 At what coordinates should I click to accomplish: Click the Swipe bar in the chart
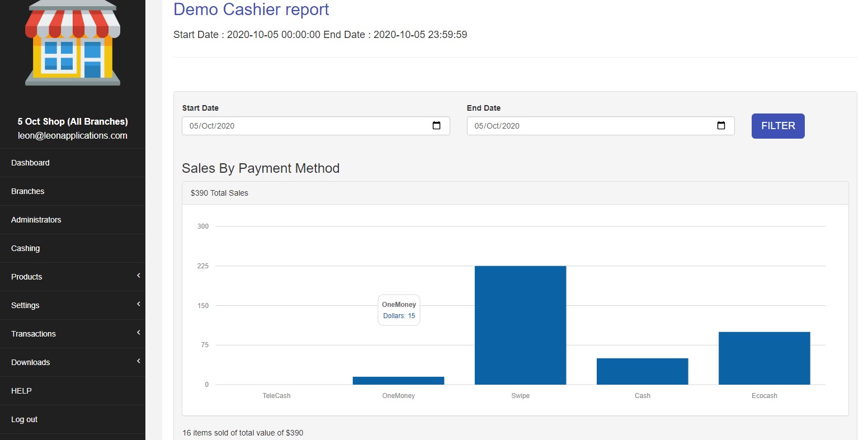[520, 325]
